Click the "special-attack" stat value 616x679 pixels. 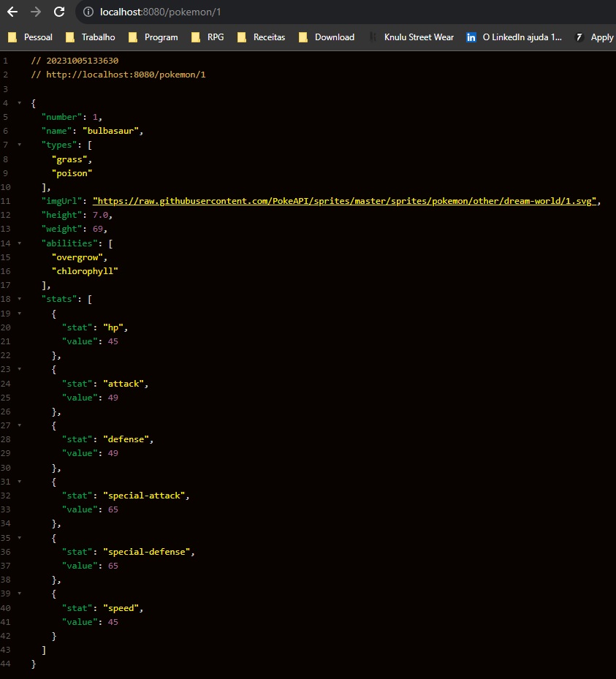pos(144,496)
